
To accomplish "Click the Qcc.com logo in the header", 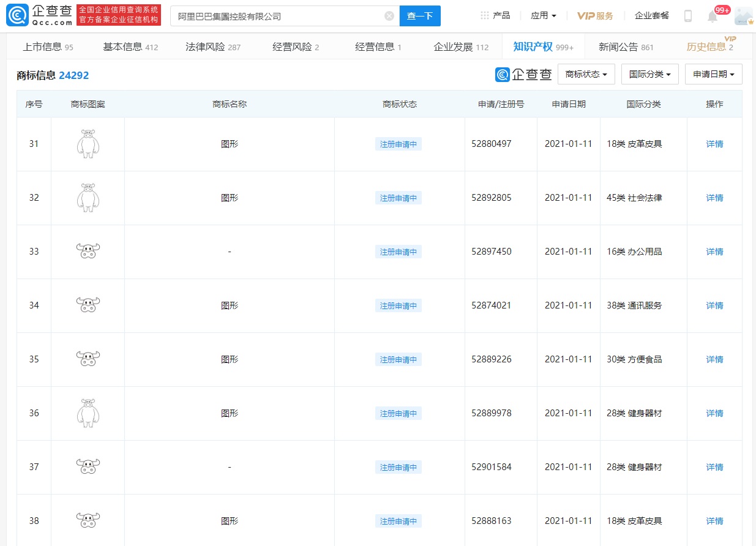I will [x=39, y=16].
